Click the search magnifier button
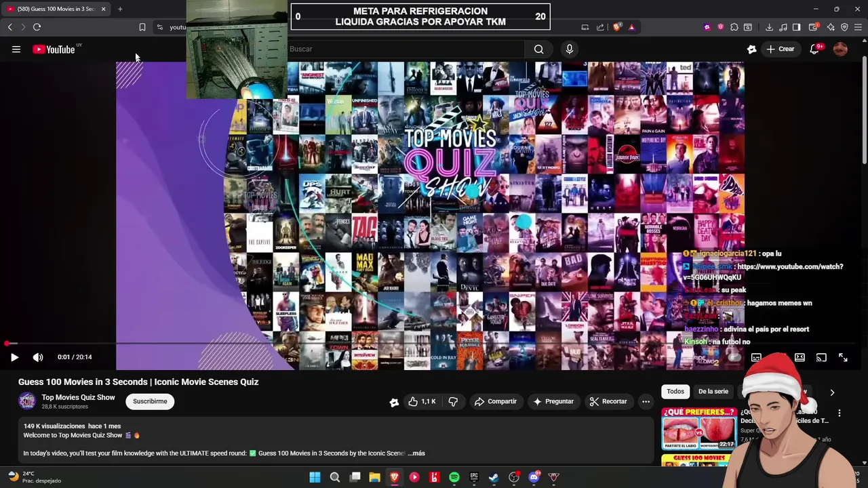 [538, 49]
